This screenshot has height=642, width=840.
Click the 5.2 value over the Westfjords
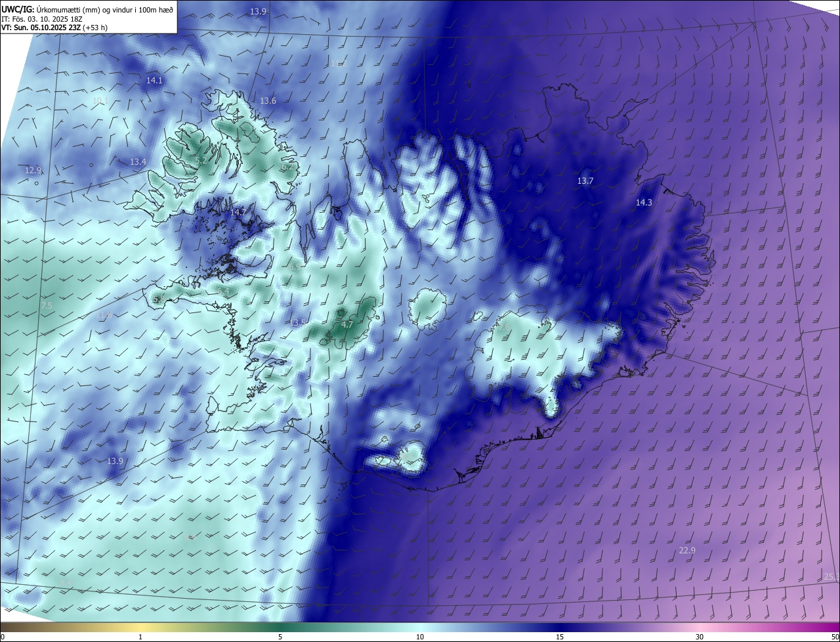201,160
